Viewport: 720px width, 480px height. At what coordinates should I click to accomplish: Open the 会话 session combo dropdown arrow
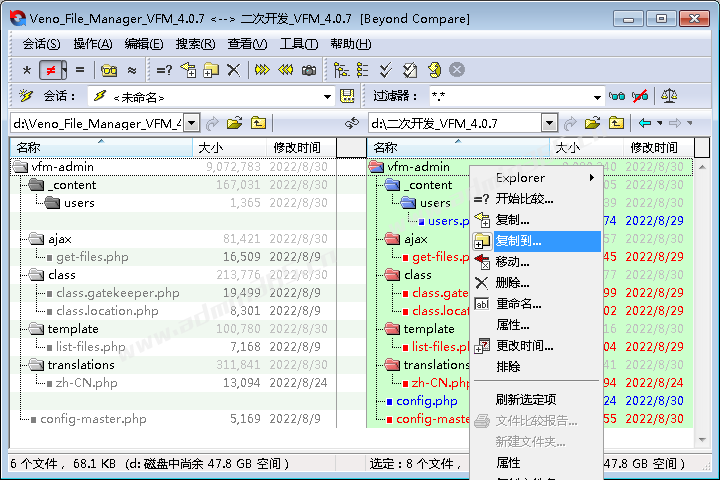327,96
